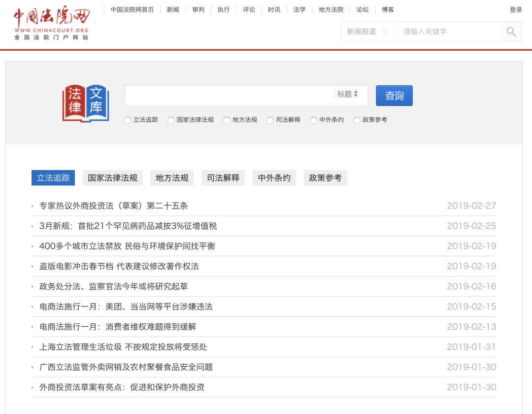Click the magnifying glass search icon
The height and width of the screenshot is (414, 532).
point(511,32)
